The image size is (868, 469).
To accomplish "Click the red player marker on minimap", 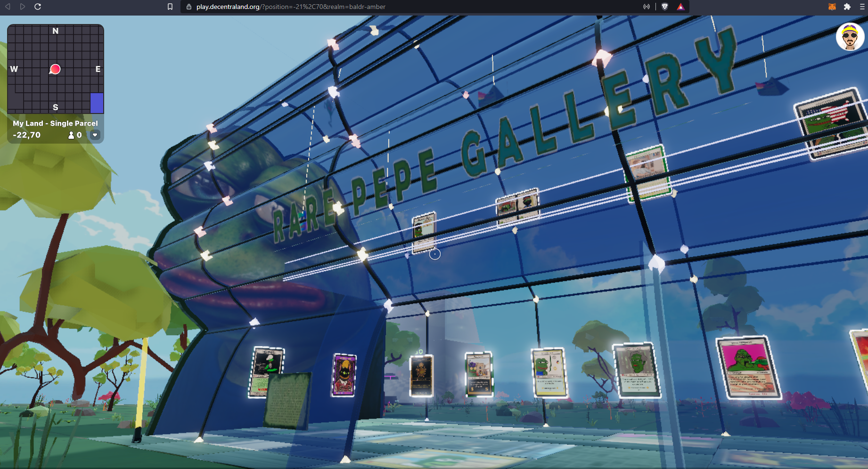I will click(x=55, y=69).
